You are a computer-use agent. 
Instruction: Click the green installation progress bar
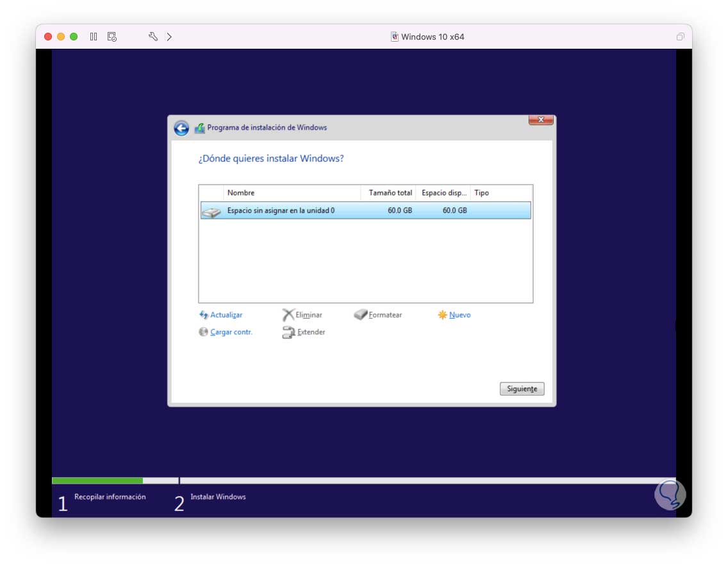click(x=97, y=480)
